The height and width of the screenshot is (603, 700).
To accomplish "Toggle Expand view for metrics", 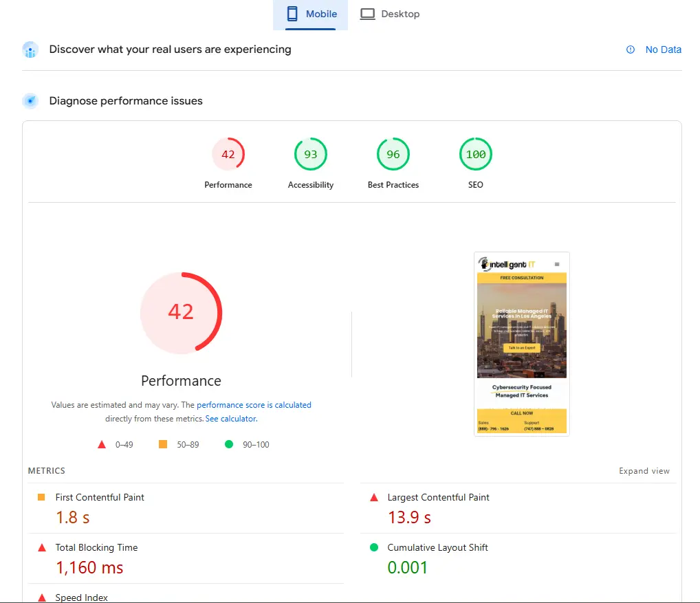I will pos(644,471).
